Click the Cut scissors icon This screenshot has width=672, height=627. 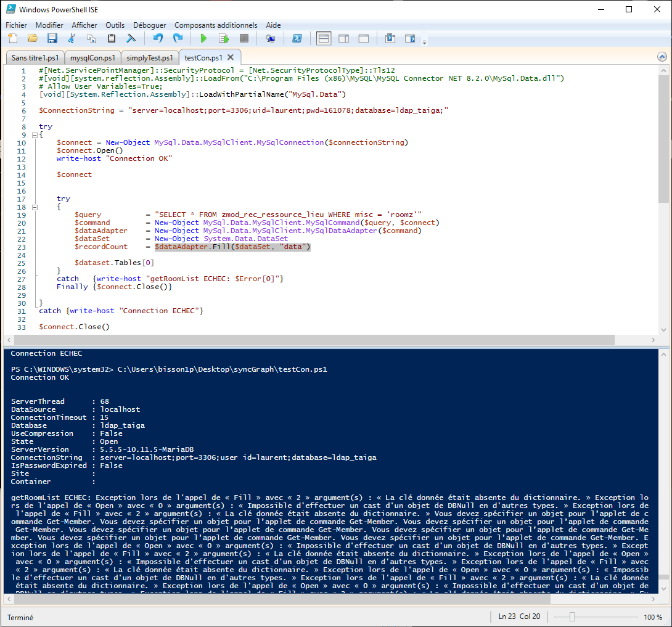pos(72,39)
